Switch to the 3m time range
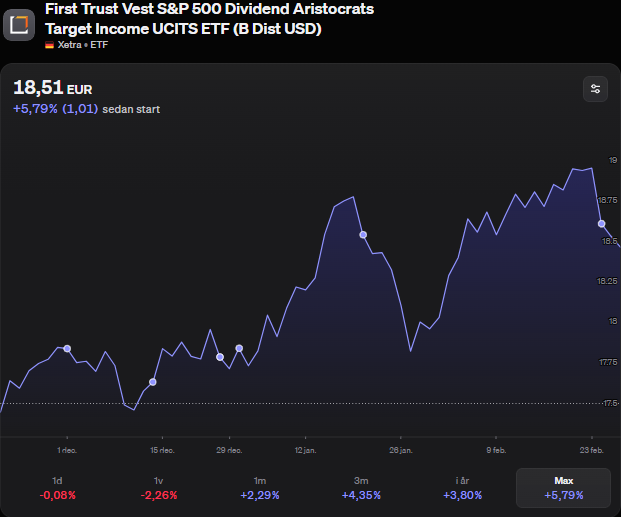Viewport: 621px width, 517px height. 361,488
